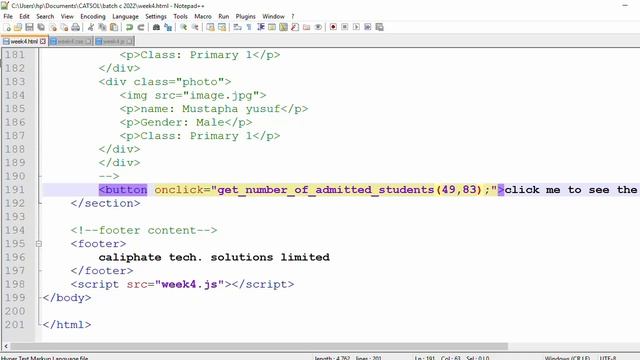Open the Language menu
The height and width of the screenshot is (360, 640).
pyautogui.click(x=125, y=16)
